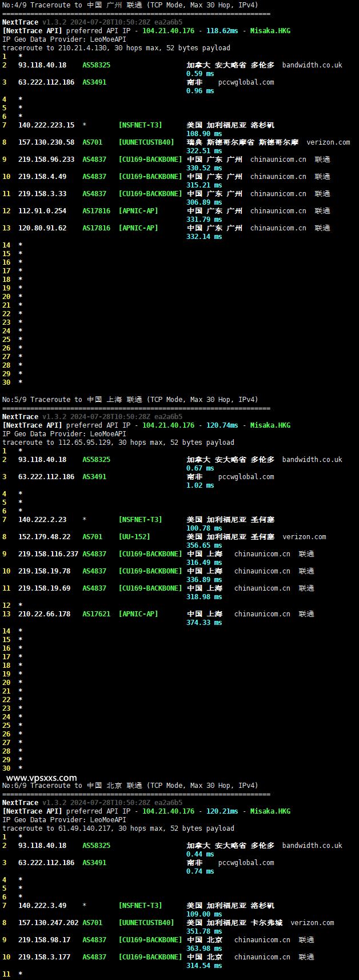Viewport: 359px width, 980px height.
Task: Select the latency 332.14 ms
Action: (x=204, y=237)
